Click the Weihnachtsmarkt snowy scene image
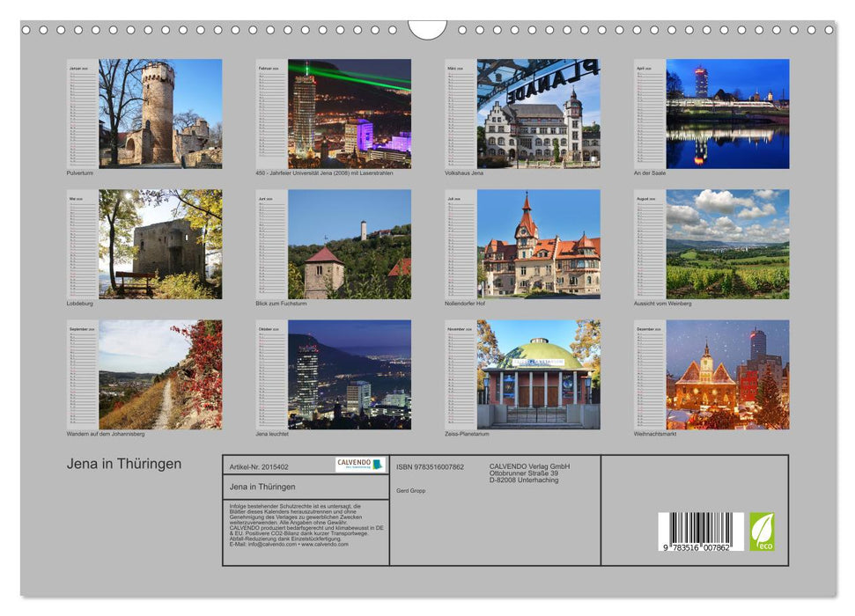Image resolution: width=855 pixels, height=616 pixels. pyautogui.click(x=729, y=377)
